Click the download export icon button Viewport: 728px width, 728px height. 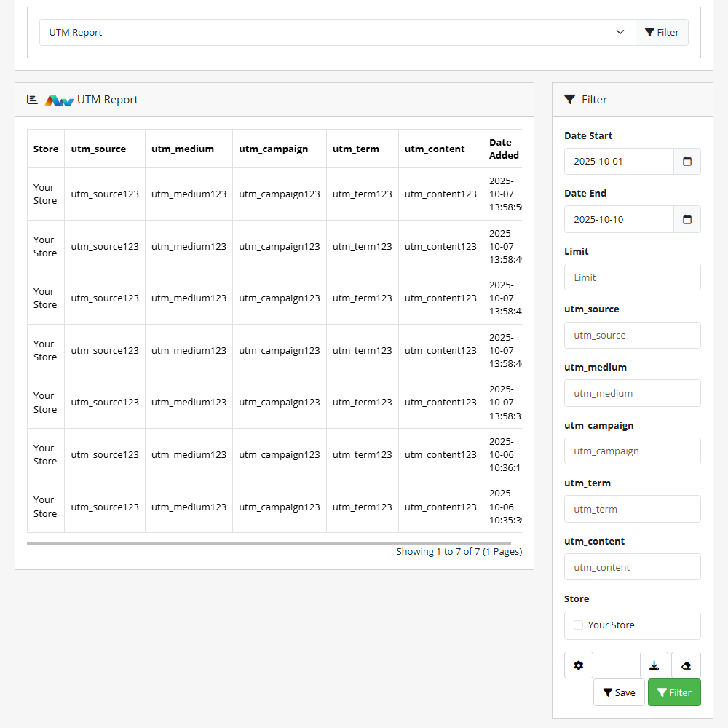coord(654,665)
